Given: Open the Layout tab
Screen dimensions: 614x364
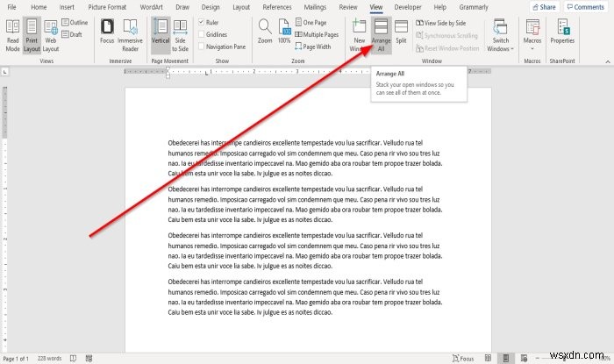Looking at the screenshot, I should pos(241,7).
